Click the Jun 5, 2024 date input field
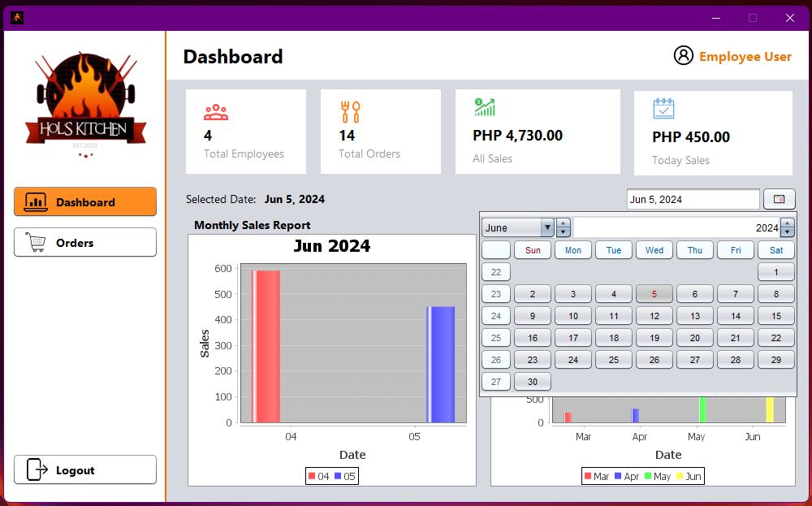The width and height of the screenshot is (812, 506). tap(693, 199)
